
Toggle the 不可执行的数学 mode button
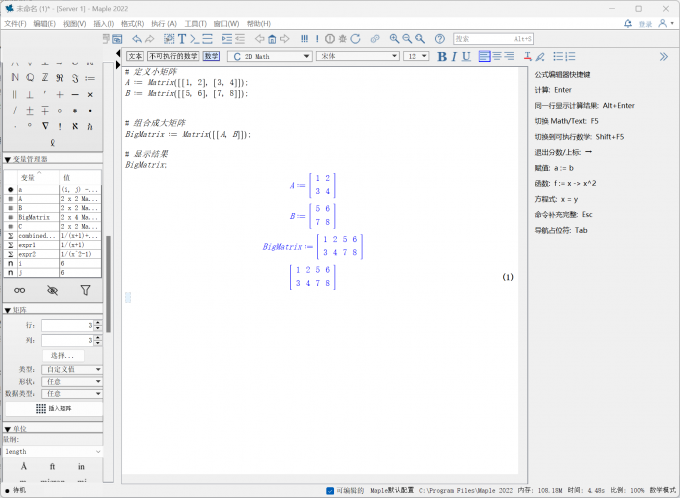(x=173, y=56)
